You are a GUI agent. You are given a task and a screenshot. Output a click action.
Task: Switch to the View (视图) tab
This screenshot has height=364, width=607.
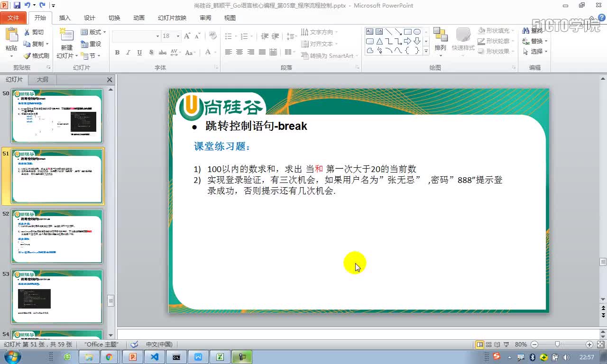click(x=230, y=18)
